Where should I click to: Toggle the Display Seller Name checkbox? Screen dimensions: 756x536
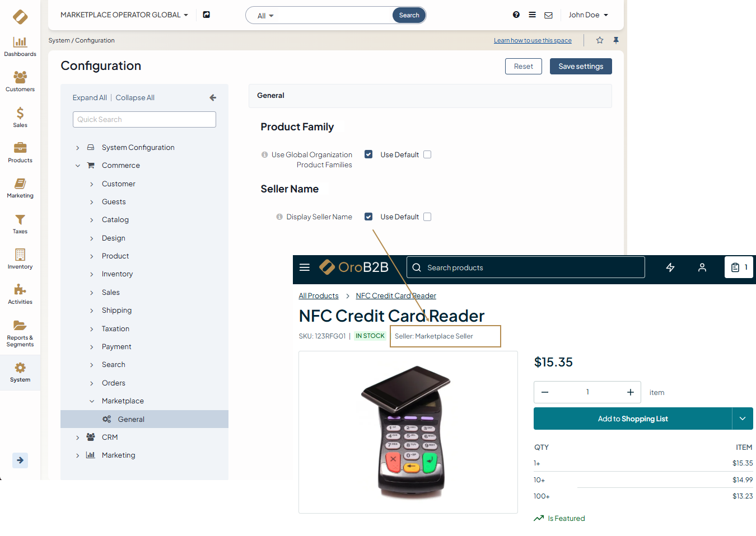(368, 217)
